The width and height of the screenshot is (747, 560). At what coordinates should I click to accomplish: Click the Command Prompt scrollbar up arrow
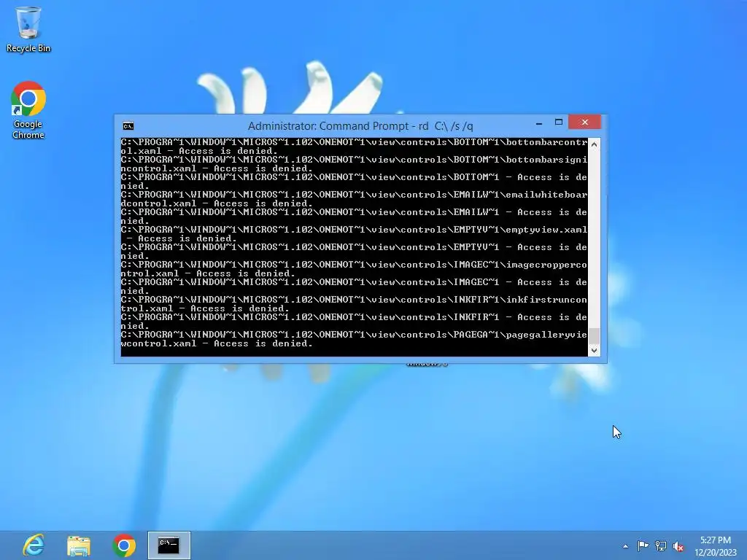[x=594, y=144]
